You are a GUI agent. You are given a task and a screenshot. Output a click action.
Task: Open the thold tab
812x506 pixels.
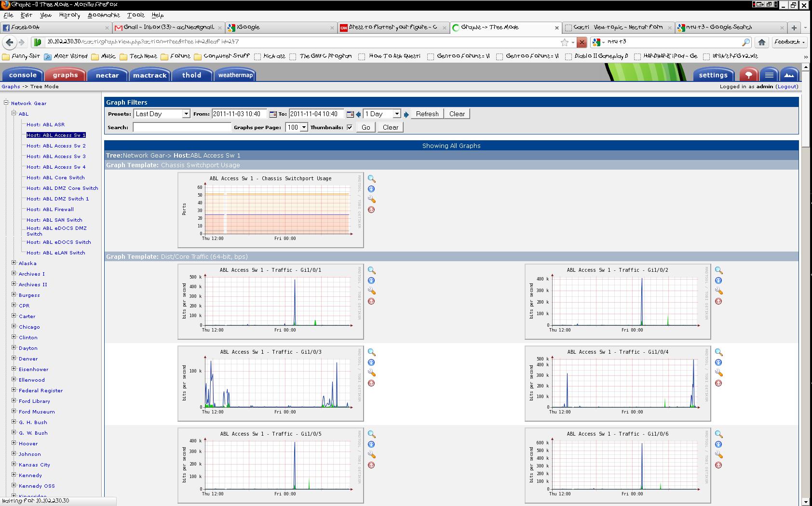(191, 75)
